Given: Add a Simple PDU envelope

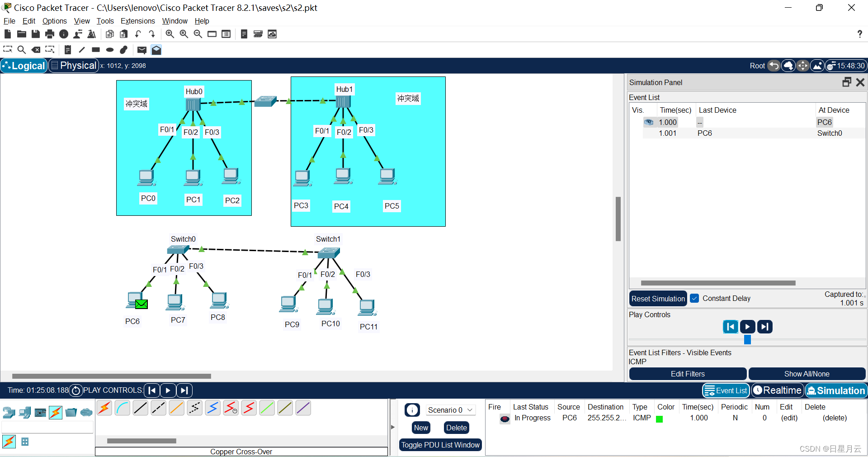Looking at the screenshot, I should point(142,50).
